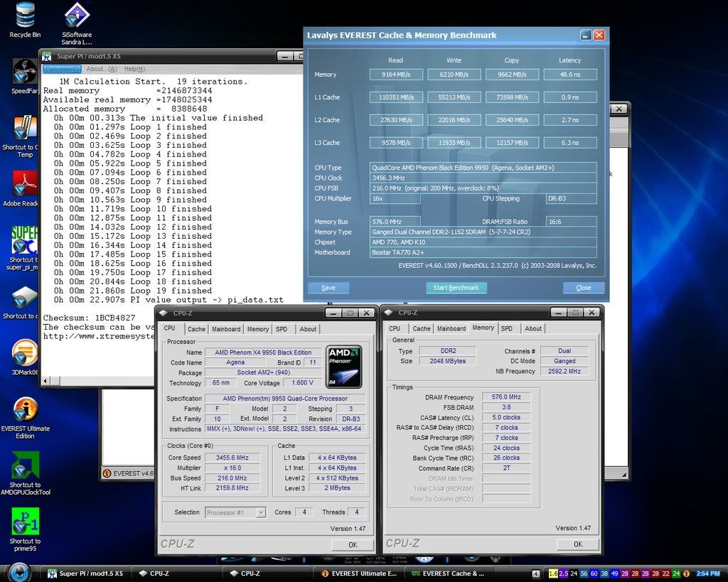Click the taskbar clock 2:54 PM

pyautogui.click(x=708, y=573)
